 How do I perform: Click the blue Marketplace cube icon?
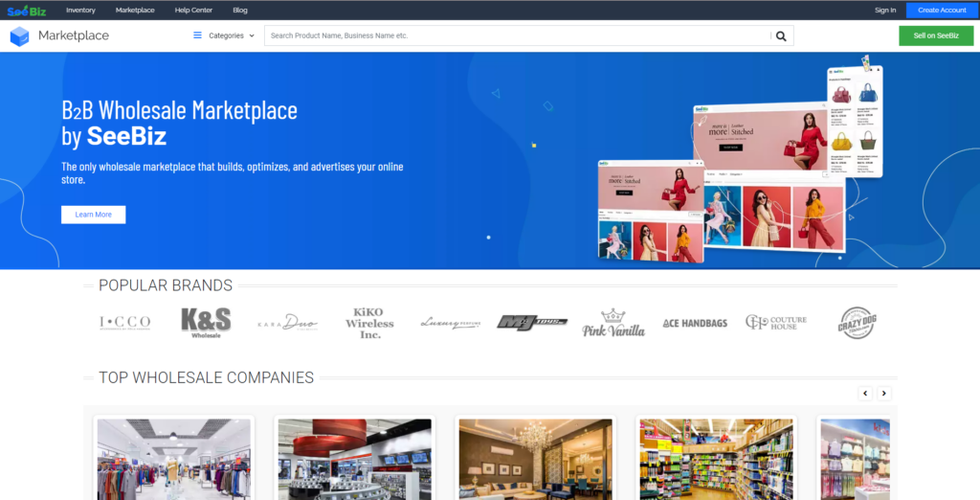pyautogui.click(x=20, y=36)
